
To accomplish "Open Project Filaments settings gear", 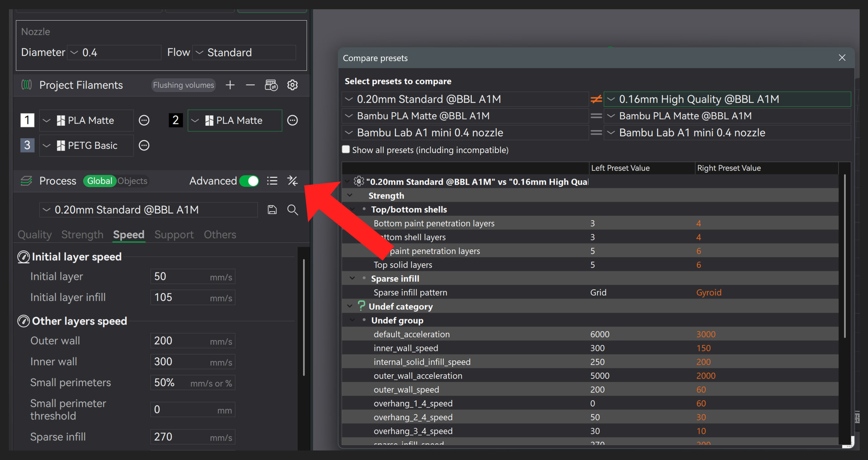I will (x=292, y=85).
